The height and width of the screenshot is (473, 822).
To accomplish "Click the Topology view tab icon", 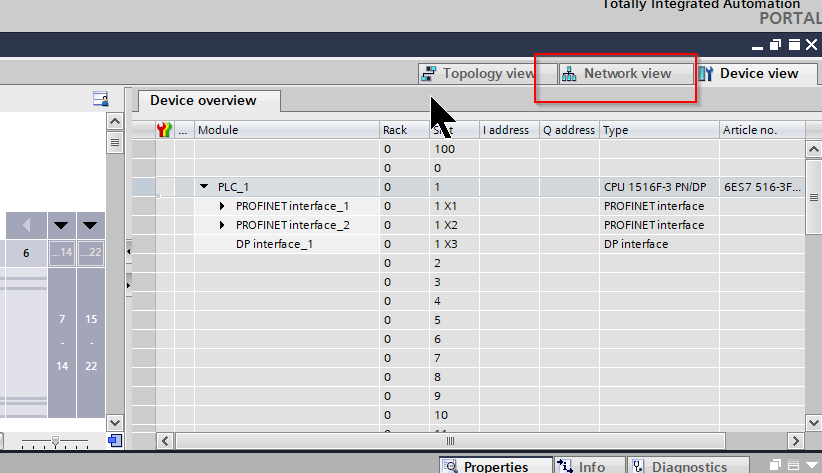I will tap(429, 74).
